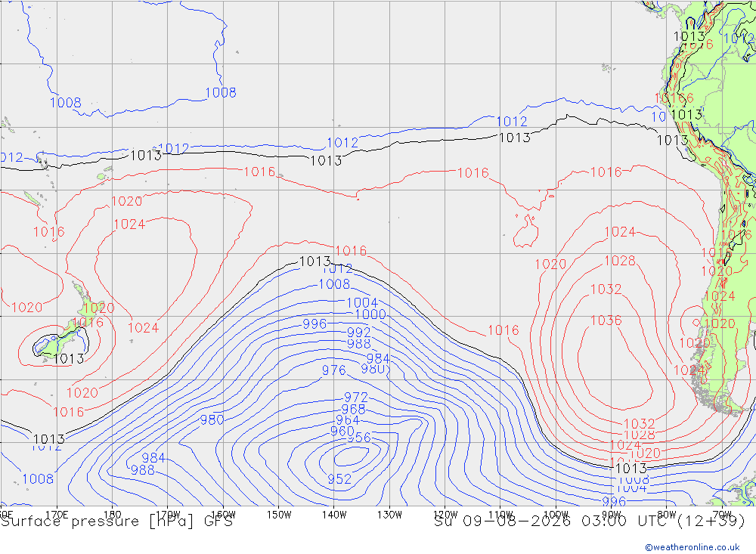Click the 100W longitude axis label
756x554 pixels.
(556, 515)
